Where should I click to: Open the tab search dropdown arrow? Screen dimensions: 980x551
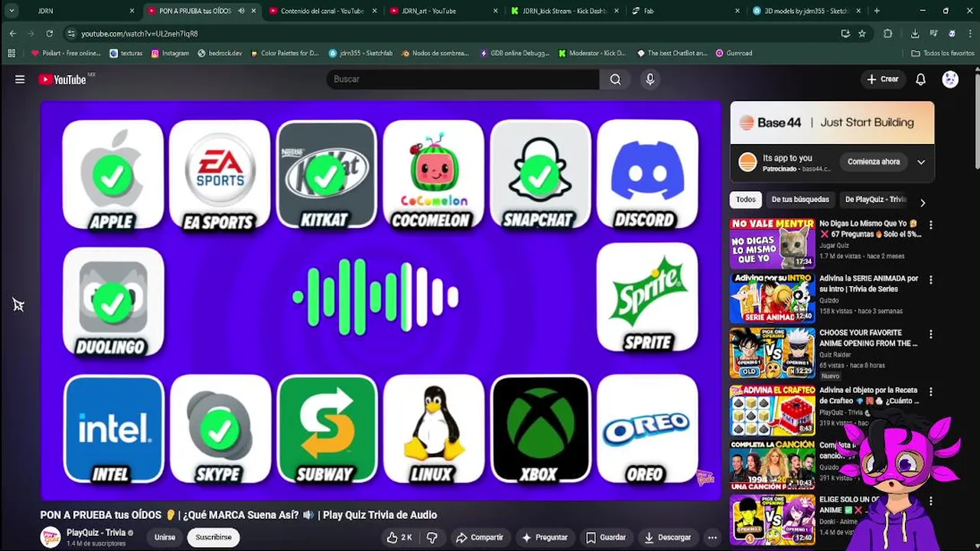coord(11,11)
